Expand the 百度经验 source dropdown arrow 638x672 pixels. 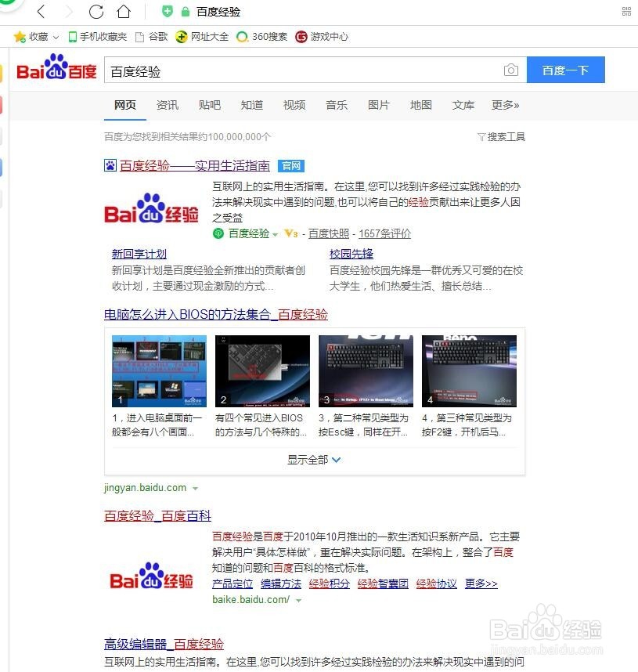pyautogui.click(x=275, y=234)
